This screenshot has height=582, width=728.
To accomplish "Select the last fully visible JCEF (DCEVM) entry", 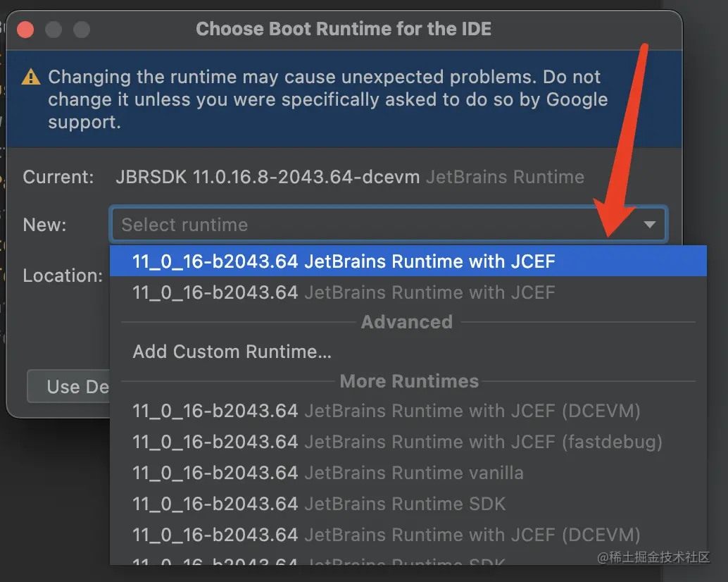I will [x=408, y=535].
